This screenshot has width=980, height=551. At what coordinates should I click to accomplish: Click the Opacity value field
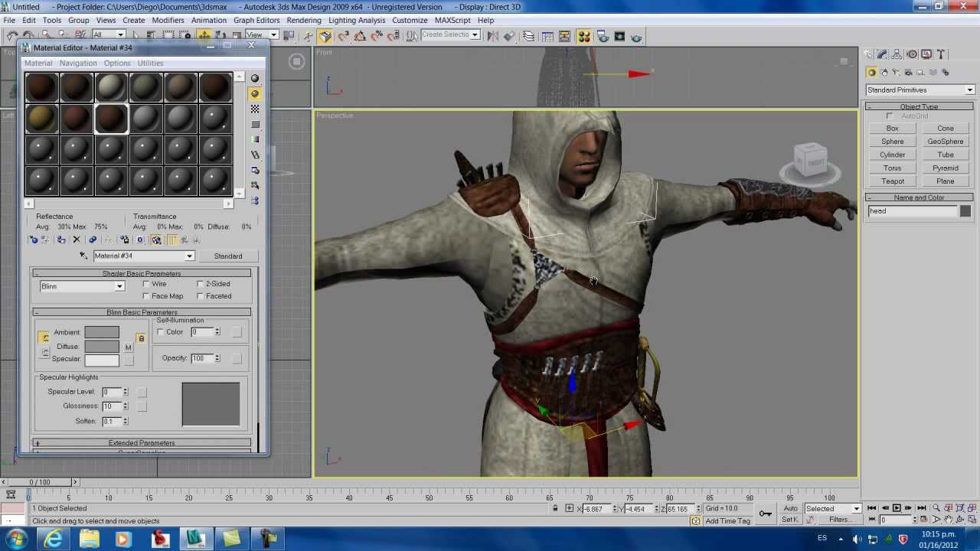tap(202, 358)
